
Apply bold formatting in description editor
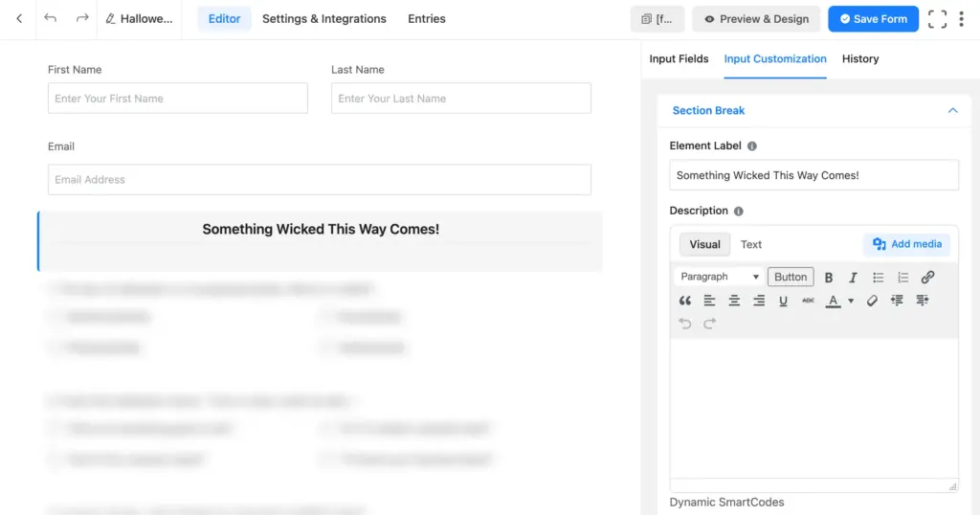coord(829,278)
